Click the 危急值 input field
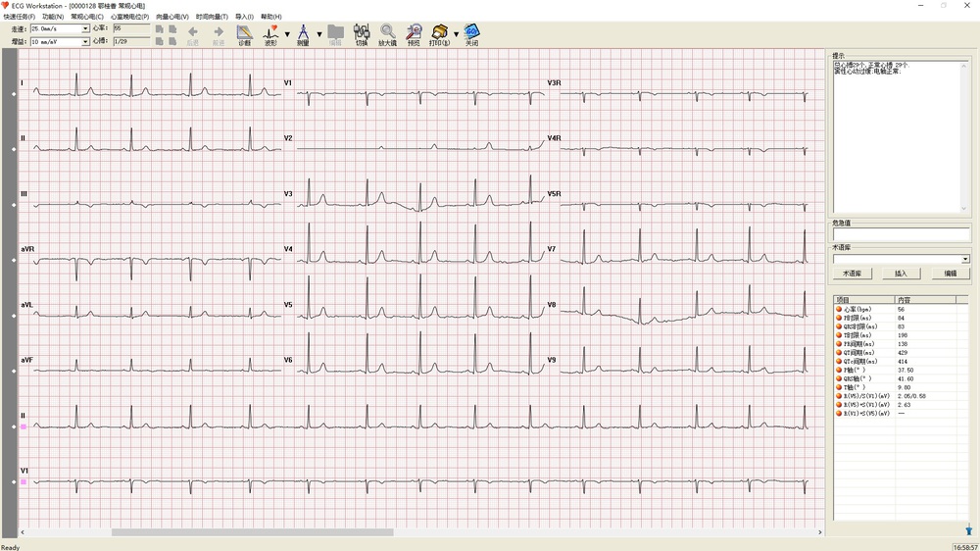Viewport: 980px width, 551px height. pyautogui.click(x=901, y=235)
